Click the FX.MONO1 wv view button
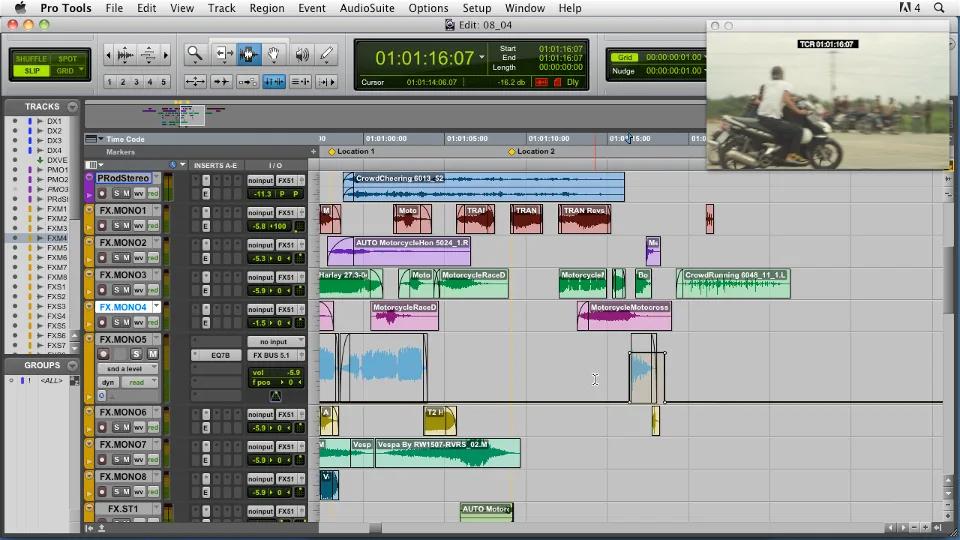 pos(139,225)
